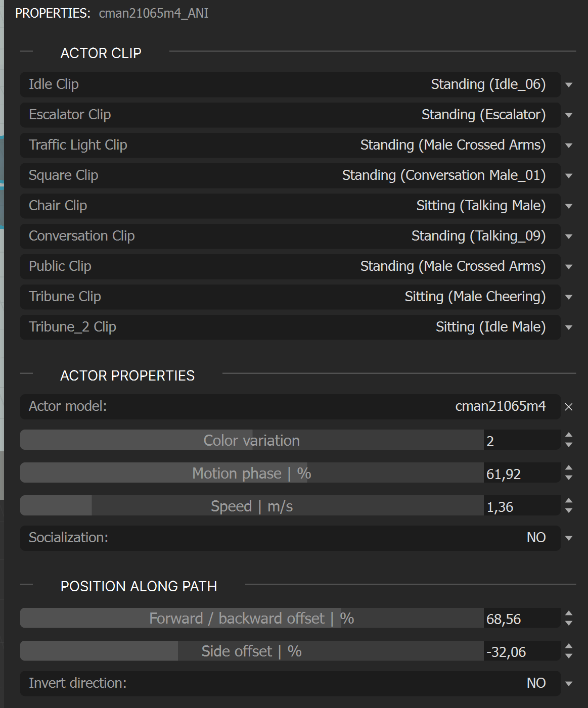588x708 pixels.
Task: Increase Color variation with up arrow
Action: 569,435
